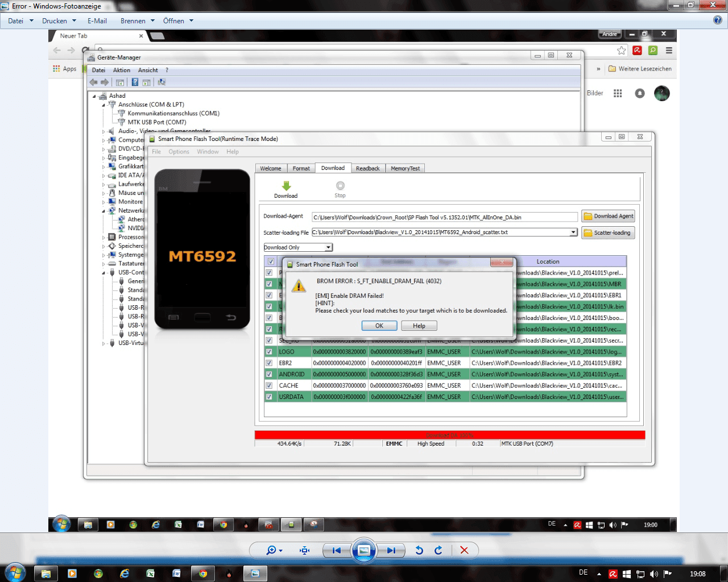Screen dimensions: 728x582
Task: Click the Start orb on the 19:08 taskbar
Action: pos(16,572)
